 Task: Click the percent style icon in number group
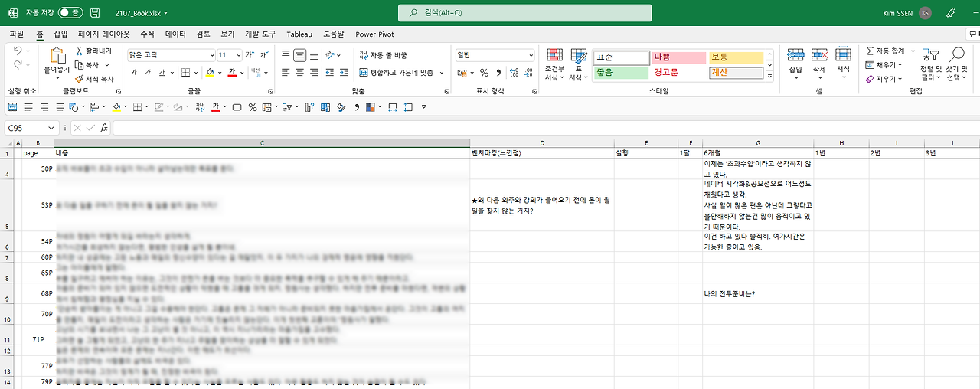pos(484,73)
